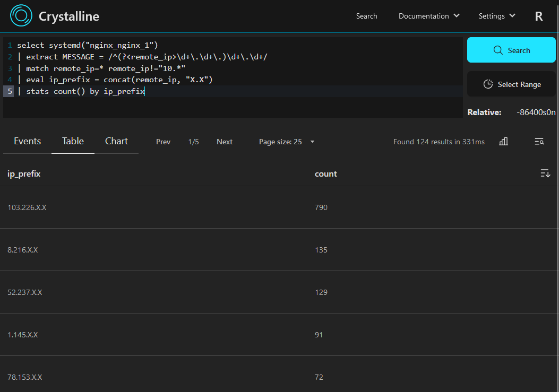559x392 pixels.
Task: Select the 78.153.X.X cell
Action: click(x=24, y=377)
